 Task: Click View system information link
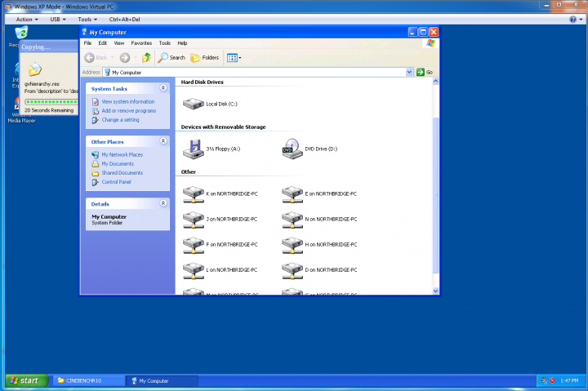(x=128, y=101)
